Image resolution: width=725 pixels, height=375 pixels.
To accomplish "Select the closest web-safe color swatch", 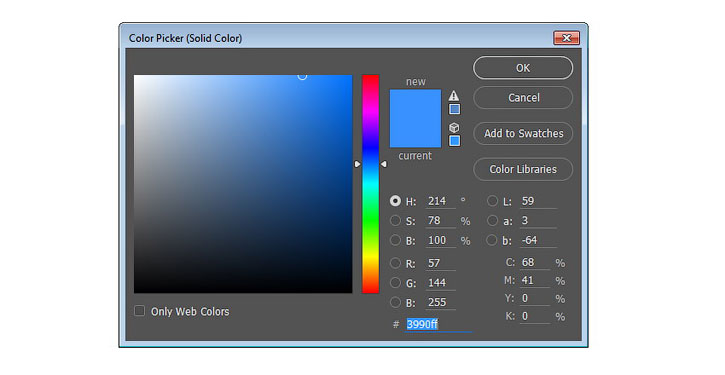I will pos(455,141).
